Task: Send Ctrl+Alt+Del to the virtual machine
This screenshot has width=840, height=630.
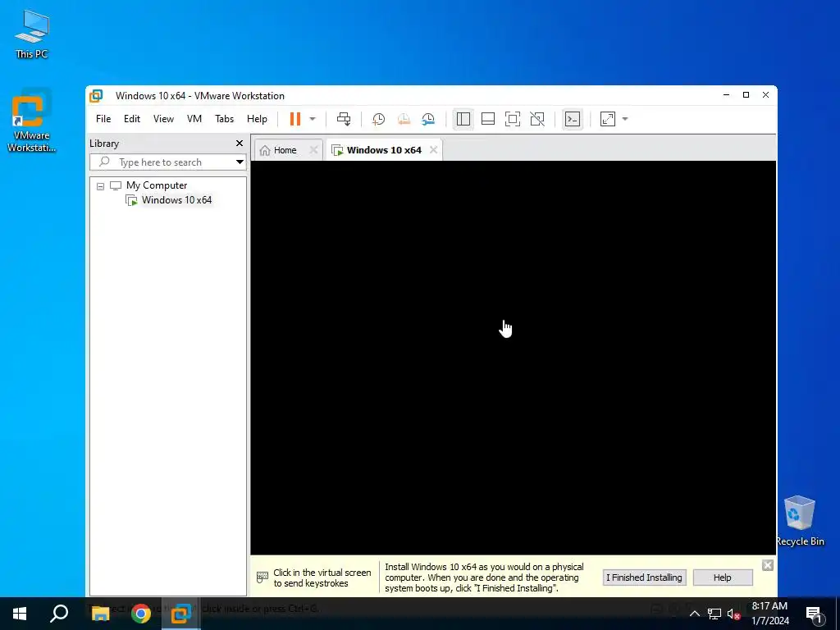Action: click(344, 119)
